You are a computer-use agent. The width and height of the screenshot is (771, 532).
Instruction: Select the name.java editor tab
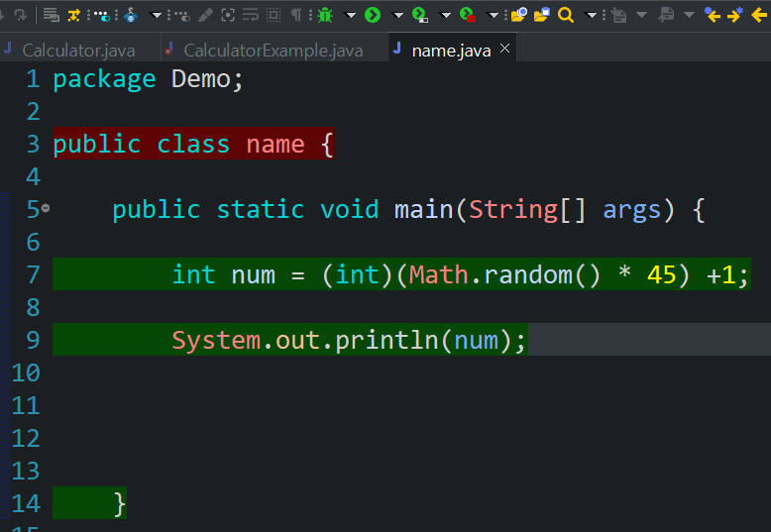click(x=451, y=51)
